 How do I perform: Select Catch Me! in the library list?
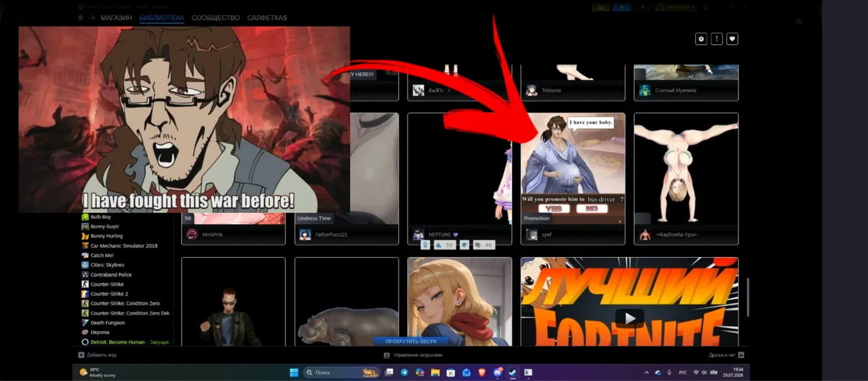102,256
